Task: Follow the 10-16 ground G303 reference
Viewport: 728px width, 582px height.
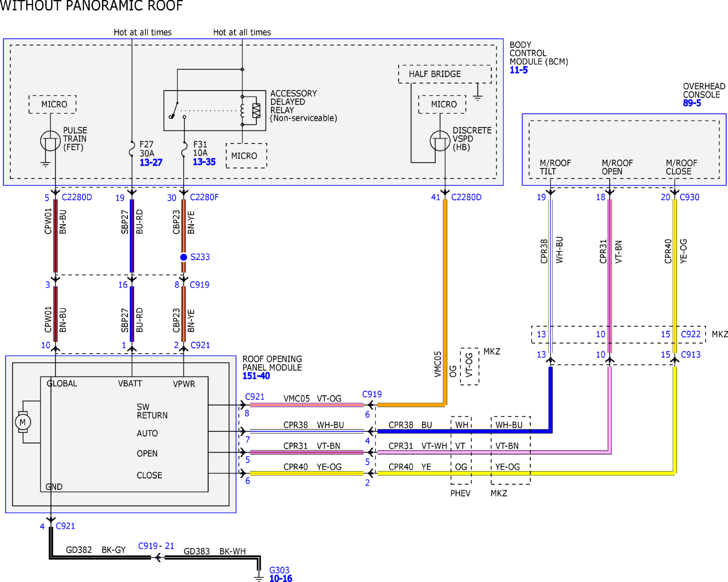Action: [281, 578]
